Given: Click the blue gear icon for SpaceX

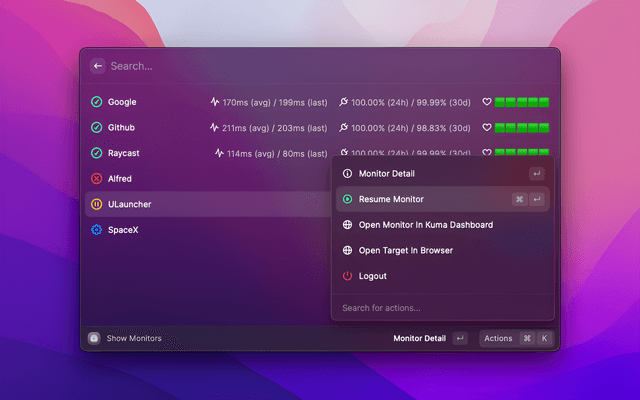Looking at the screenshot, I should point(97,230).
